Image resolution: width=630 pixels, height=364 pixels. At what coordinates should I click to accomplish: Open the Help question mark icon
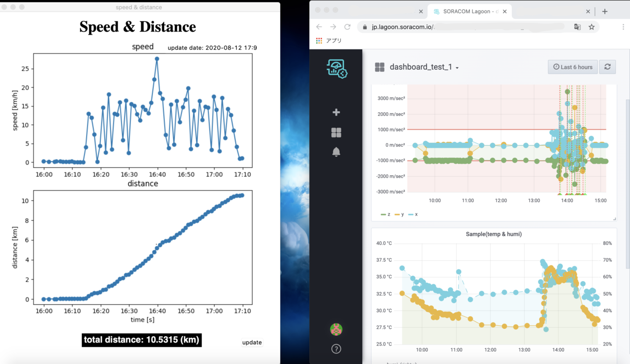(x=337, y=349)
